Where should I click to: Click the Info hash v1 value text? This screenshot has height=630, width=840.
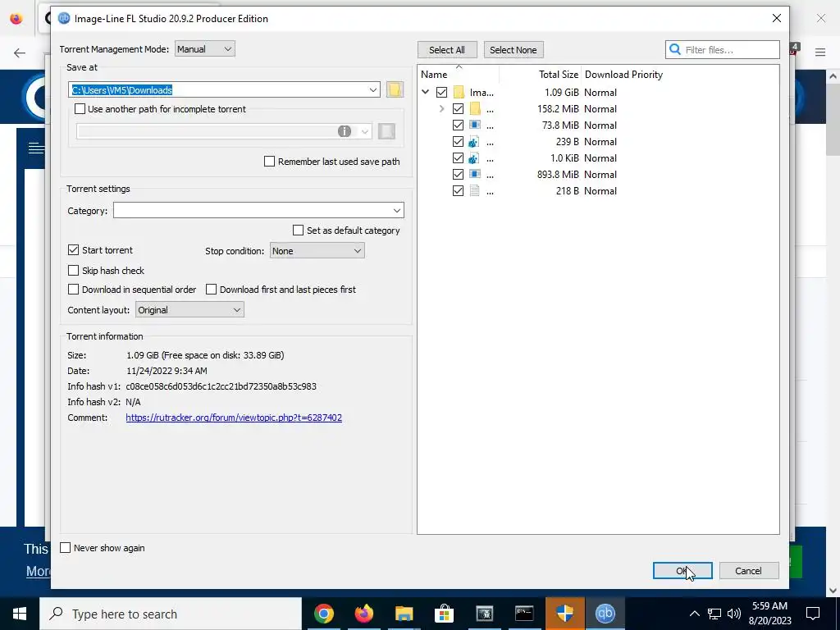221,386
